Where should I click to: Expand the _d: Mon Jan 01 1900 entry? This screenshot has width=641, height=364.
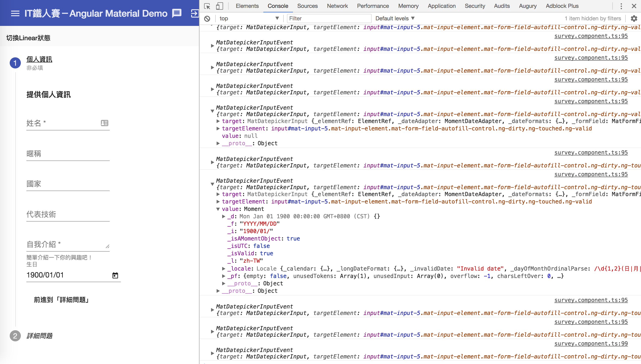[223, 216]
